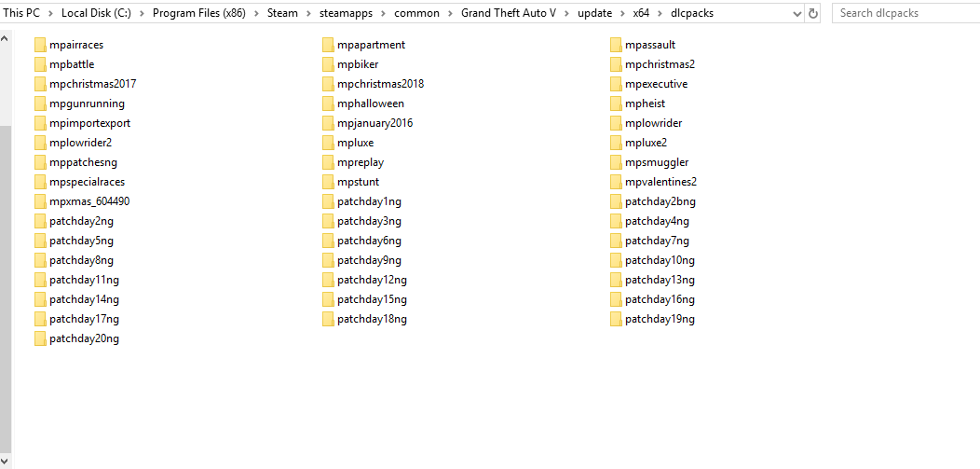Click the Search dlcpacks field
The height and width of the screenshot is (469, 980).
905,13
